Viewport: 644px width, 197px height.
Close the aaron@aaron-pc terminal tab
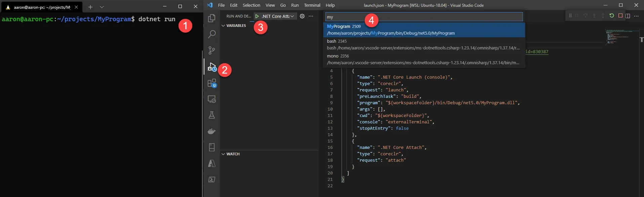[x=76, y=7]
